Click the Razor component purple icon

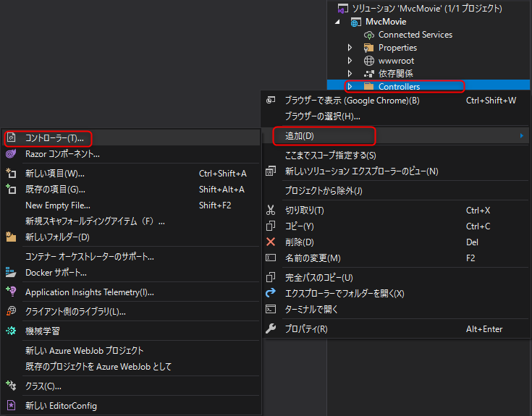[11, 154]
